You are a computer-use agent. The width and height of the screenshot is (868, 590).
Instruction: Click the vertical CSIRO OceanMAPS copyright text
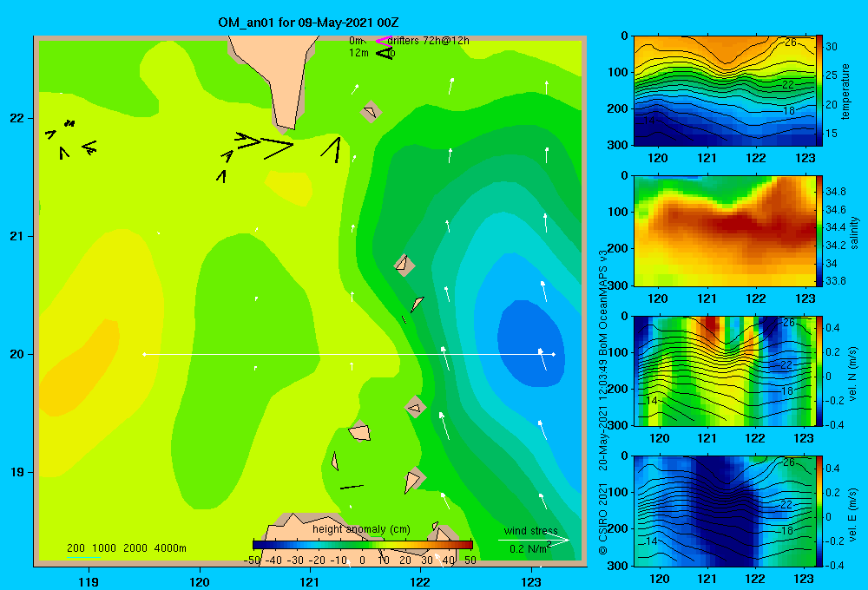point(603,401)
